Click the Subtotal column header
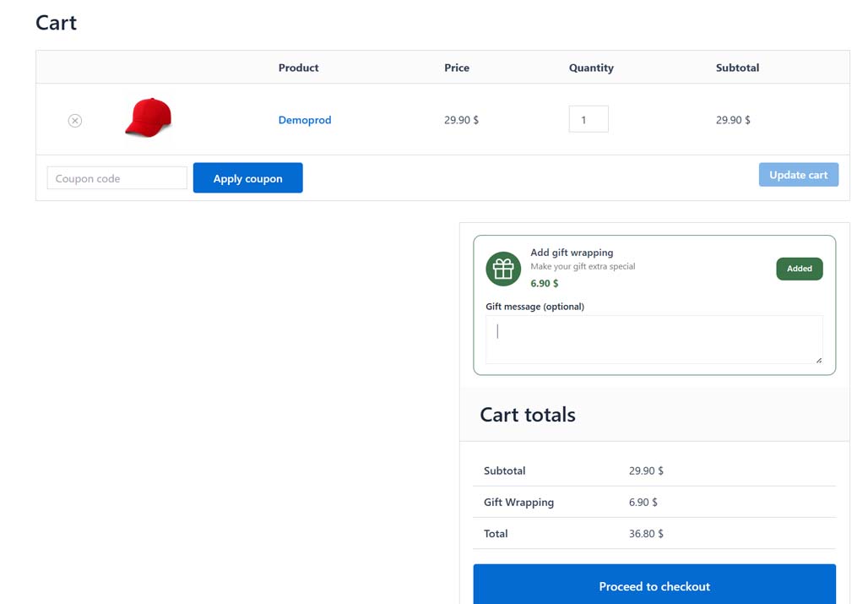This screenshot has width=868, height=604. click(737, 68)
